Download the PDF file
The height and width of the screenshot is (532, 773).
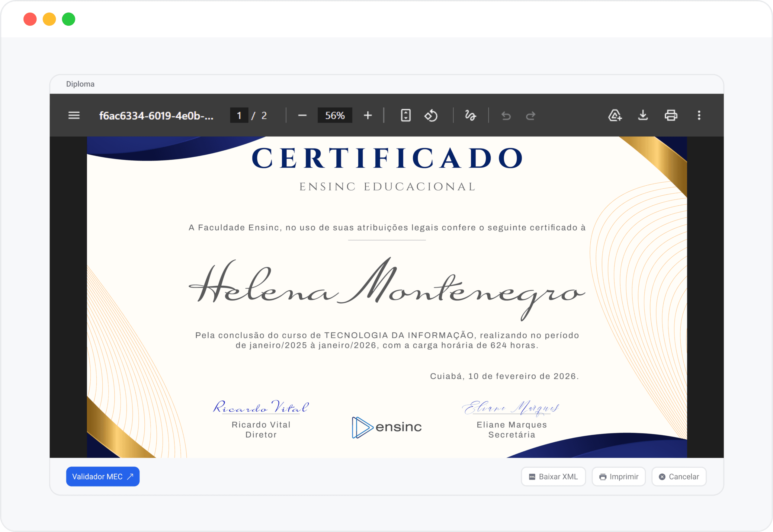(643, 115)
